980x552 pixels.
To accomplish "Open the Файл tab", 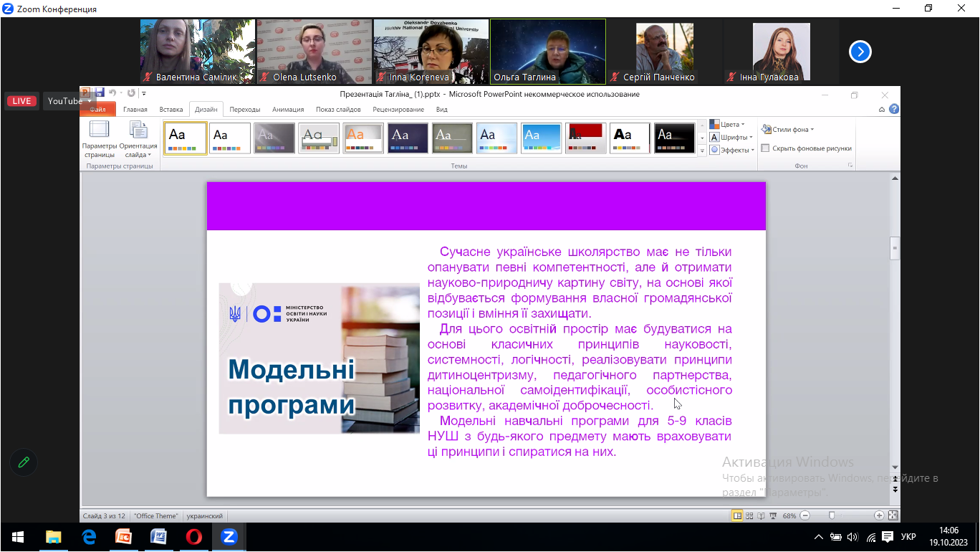I will pyautogui.click(x=98, y=110).
